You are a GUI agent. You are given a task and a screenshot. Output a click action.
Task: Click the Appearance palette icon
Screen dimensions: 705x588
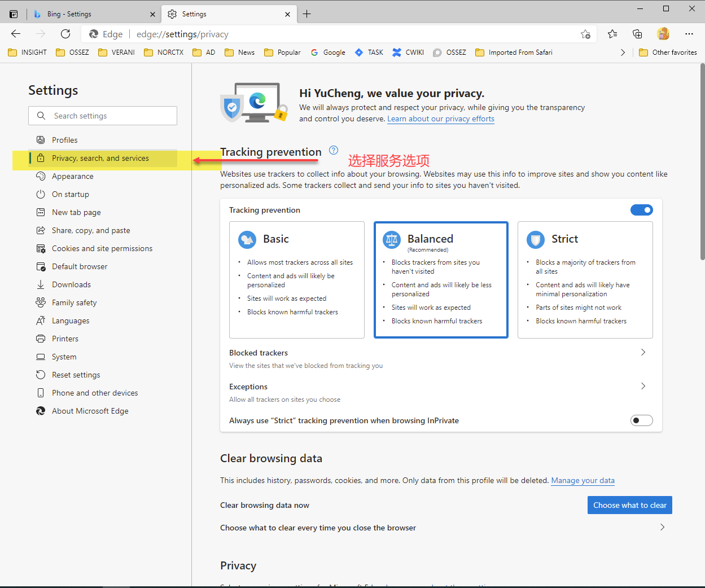pyautogui.click(x=41, y=176)
